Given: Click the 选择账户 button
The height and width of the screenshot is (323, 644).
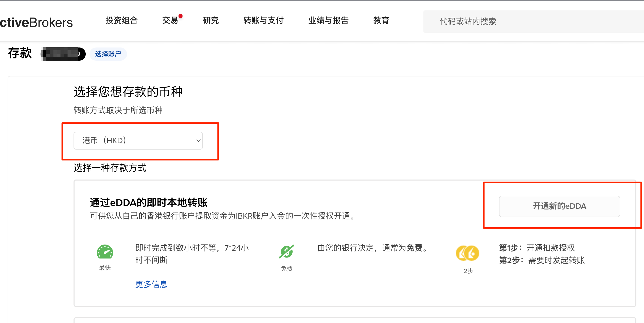Looking at the screenshot, I should pos(108,54).
